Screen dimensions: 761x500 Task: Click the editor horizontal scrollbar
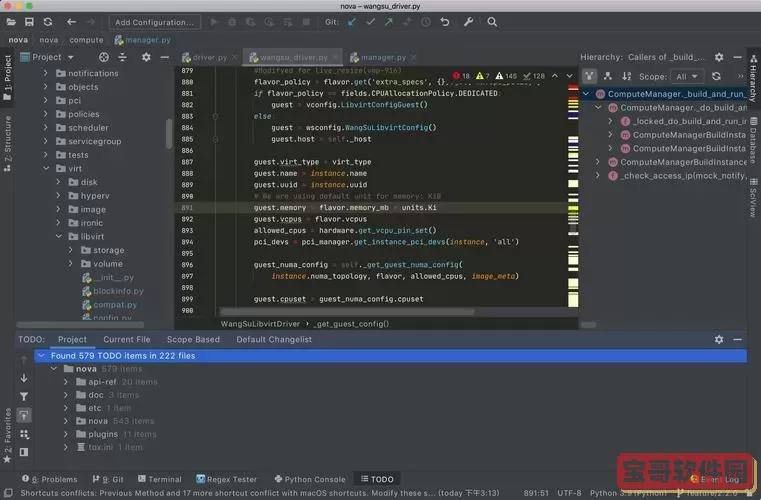pos(347,312)
